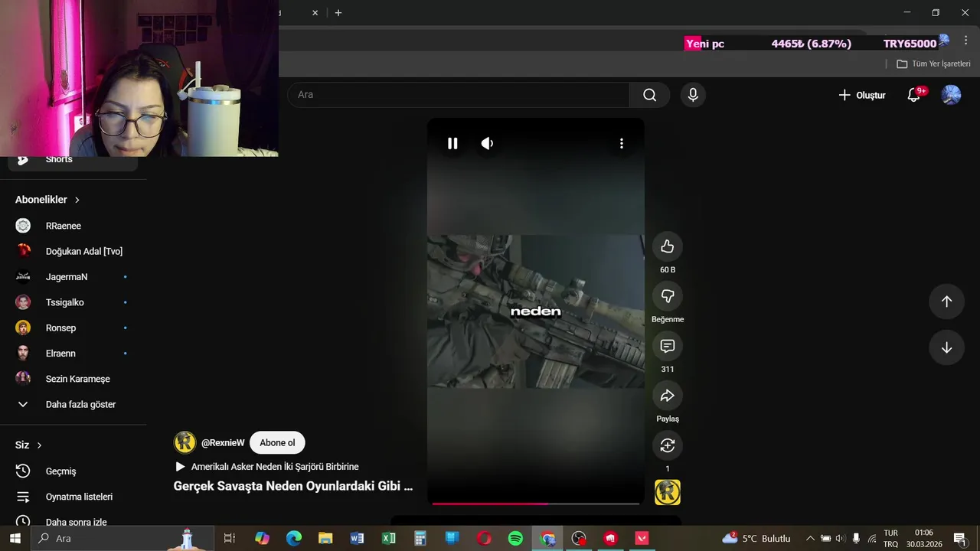Go to next Short with down arrow
Image resolution: width=980 pixels, height=551 pixels.
(x=946, y=347)
